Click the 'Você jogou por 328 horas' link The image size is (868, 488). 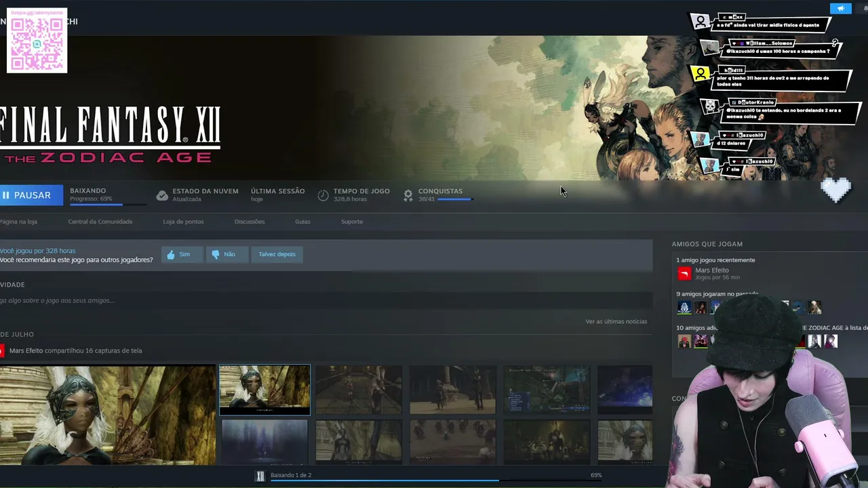pyautogui.click(x=37, y=251)
